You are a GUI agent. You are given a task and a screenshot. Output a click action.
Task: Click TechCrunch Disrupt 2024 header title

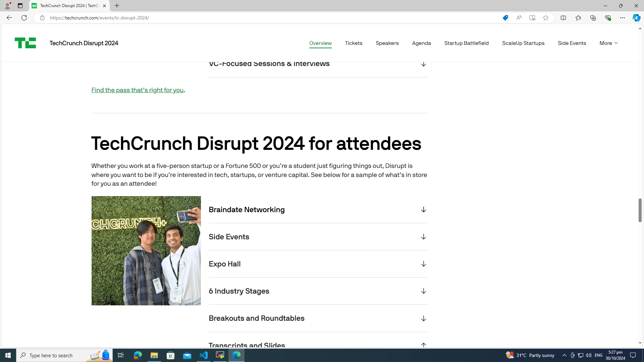(x=84, y=43)
